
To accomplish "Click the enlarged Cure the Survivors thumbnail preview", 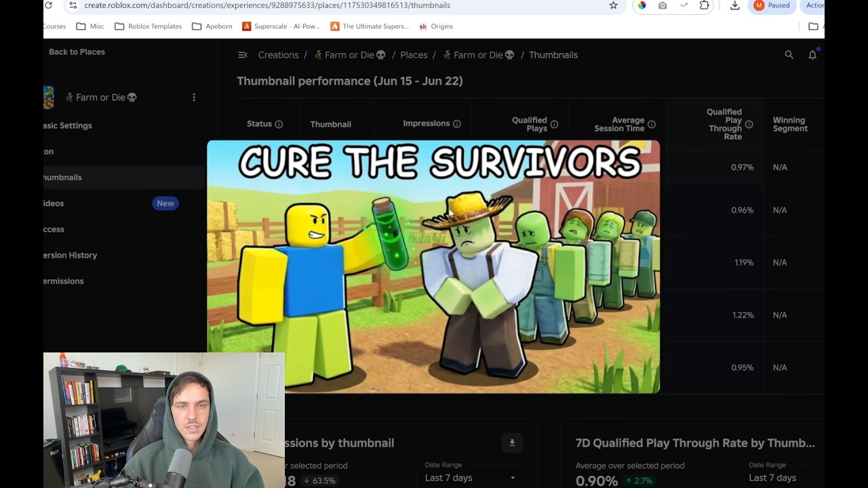I will [x=433, y=266].
